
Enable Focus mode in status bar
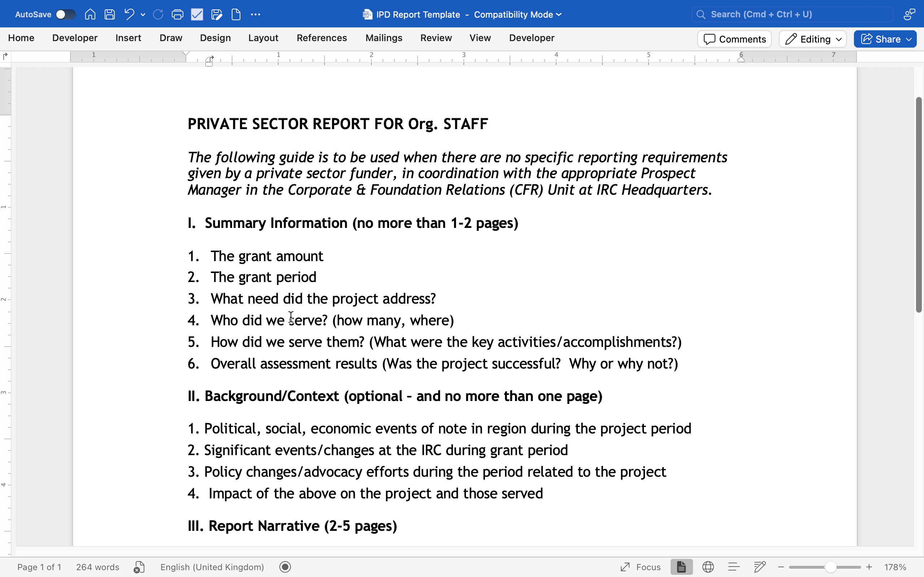point(641,567)
